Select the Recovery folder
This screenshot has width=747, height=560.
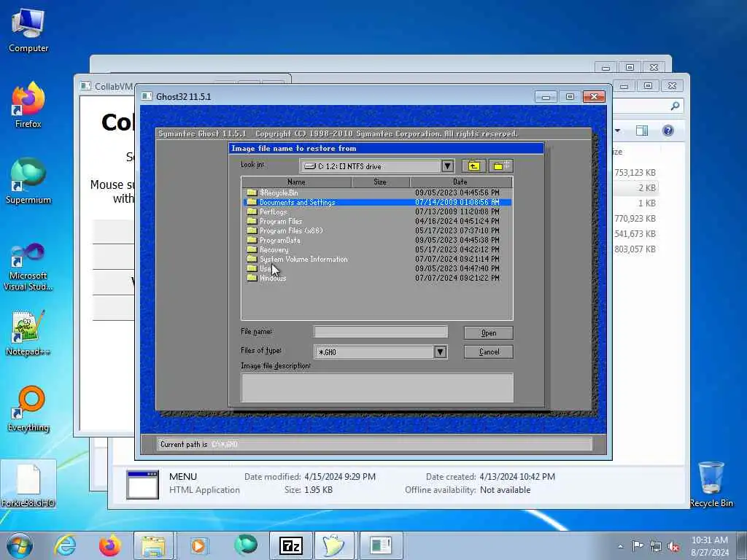coord(377,249)
